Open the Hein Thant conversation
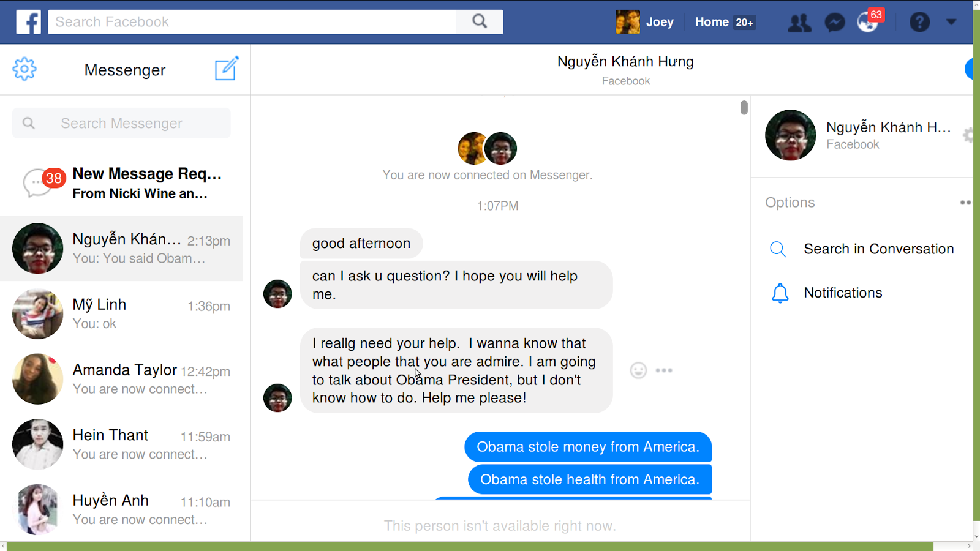Viewport: 980px width, 551px height. (121, 444)
